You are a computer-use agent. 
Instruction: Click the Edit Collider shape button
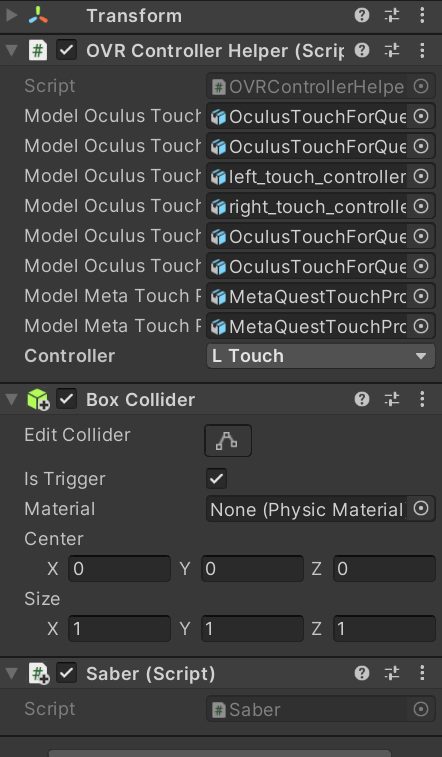pyautogui.click(x=228, y=440)
